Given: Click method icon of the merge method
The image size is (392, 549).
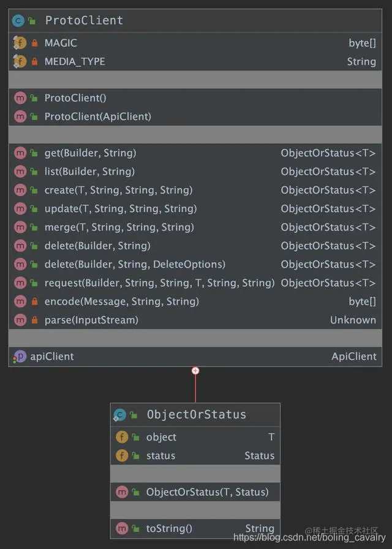Looking at the screenshot, I should (x=20, y=227).
